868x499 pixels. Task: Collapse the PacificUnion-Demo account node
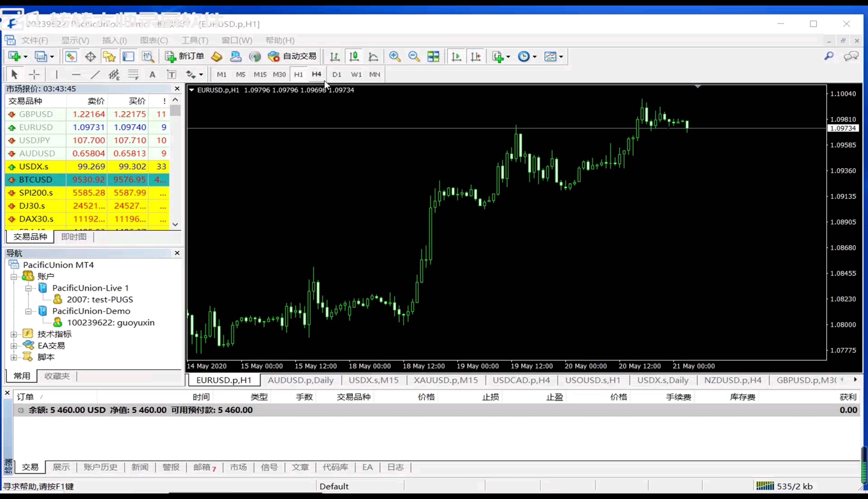click(x=28, y=311)
